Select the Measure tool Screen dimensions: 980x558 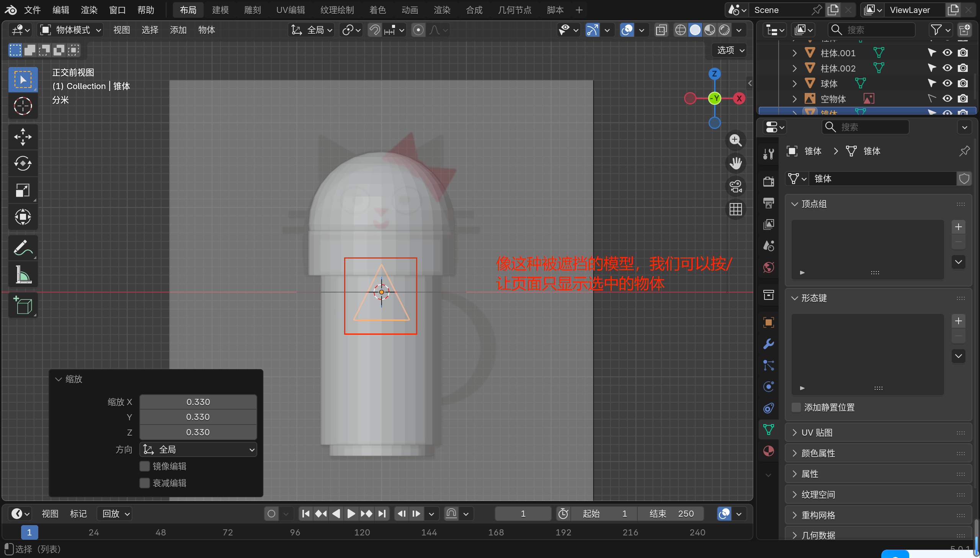(x=23, y=275)
